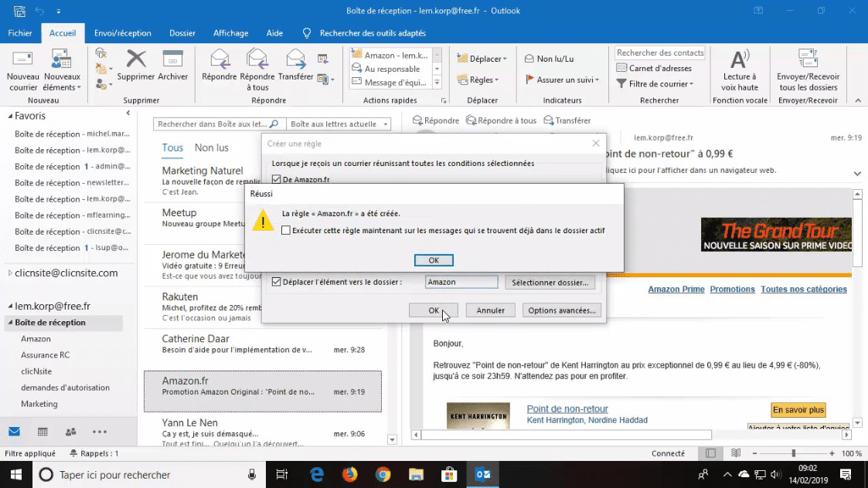Open Firefox from taskbar
Image resolution: width=868 pixels, height=488 pixels.
point(350,475)
